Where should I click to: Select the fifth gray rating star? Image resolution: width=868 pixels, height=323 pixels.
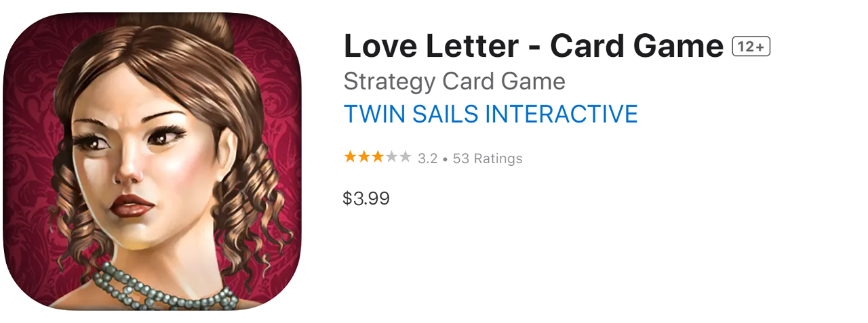click(x=405, y=157)
